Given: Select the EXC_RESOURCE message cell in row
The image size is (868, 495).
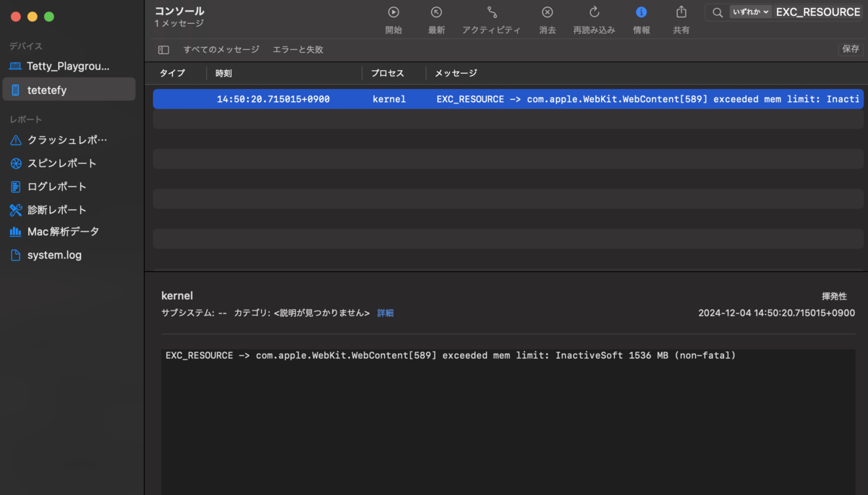Looking at the screenshot, I should coord(648,99).
